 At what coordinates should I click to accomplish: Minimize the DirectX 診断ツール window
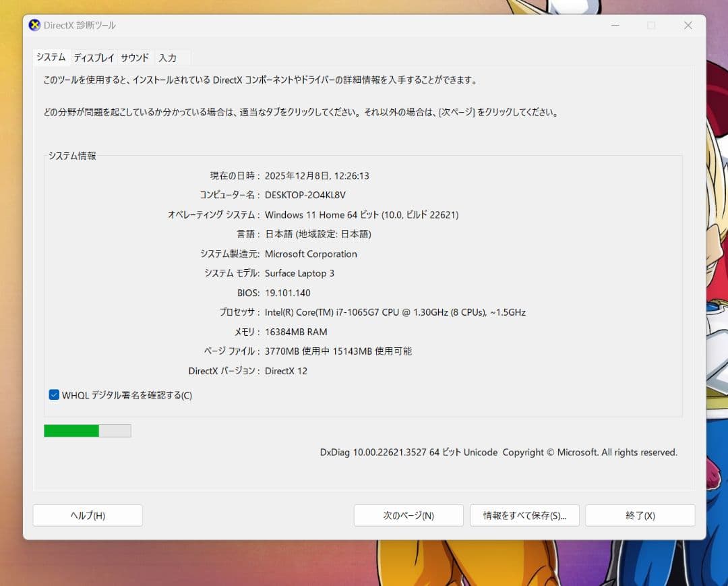point(615,26)
